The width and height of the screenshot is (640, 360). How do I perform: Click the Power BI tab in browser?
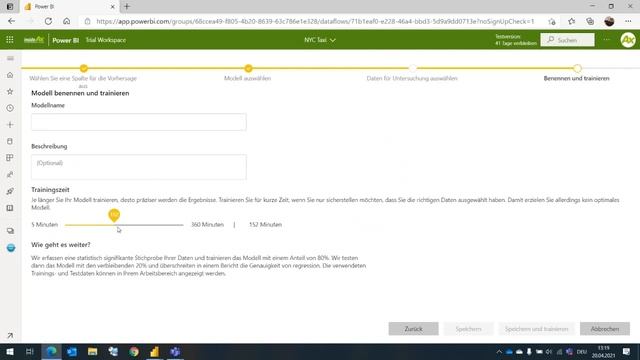pyautogui.click(x=69, y=7)
